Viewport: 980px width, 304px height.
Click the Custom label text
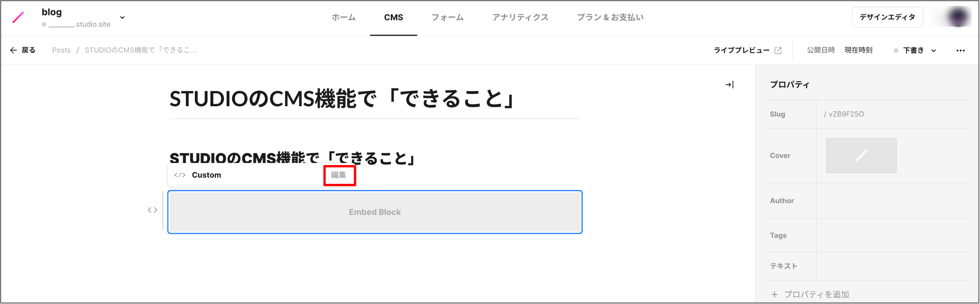[207, 175]
